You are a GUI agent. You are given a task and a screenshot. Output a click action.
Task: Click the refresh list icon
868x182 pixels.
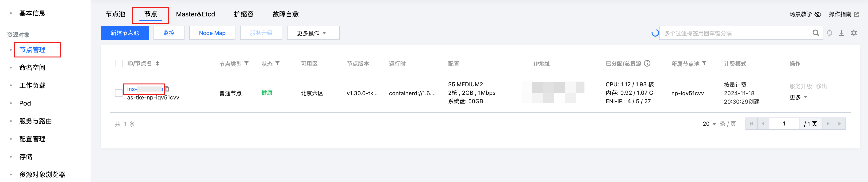click(829, 33)
